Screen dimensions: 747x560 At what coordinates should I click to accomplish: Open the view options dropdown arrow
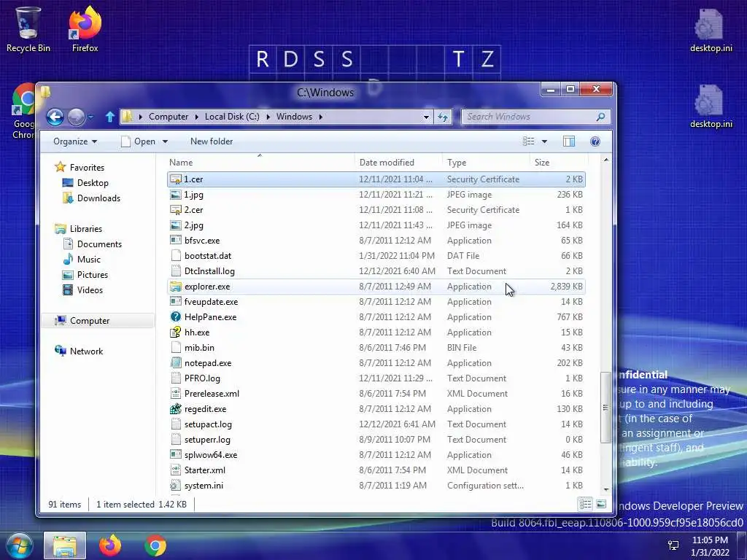click(x=544, y=141)
